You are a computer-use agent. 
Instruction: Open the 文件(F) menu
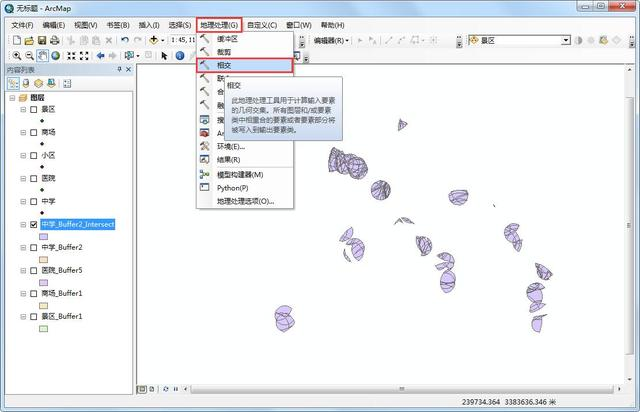(x=22, y=25)
